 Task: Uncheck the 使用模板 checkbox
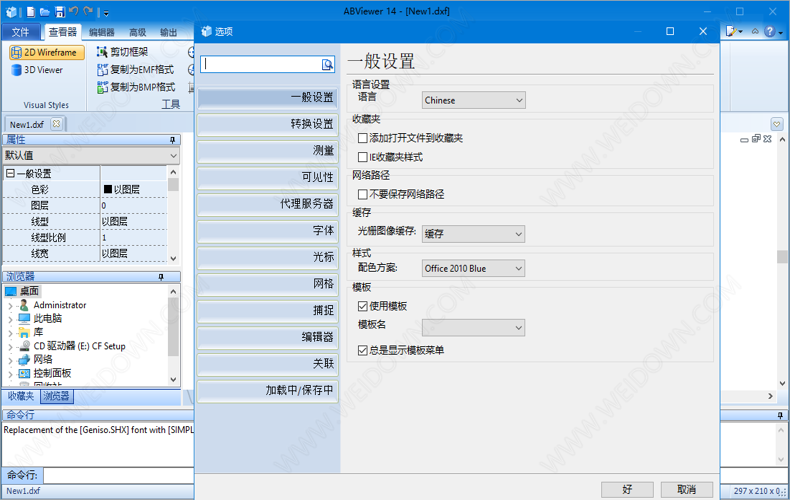pos(362,306)
